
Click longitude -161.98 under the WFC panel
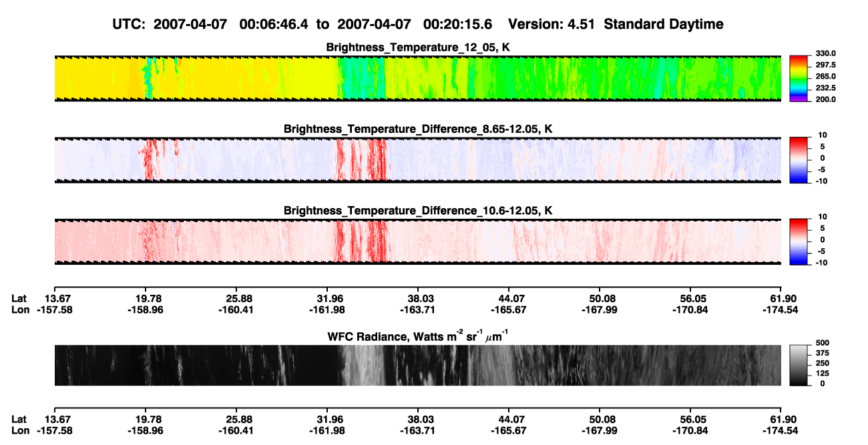[x=327, y=430]
